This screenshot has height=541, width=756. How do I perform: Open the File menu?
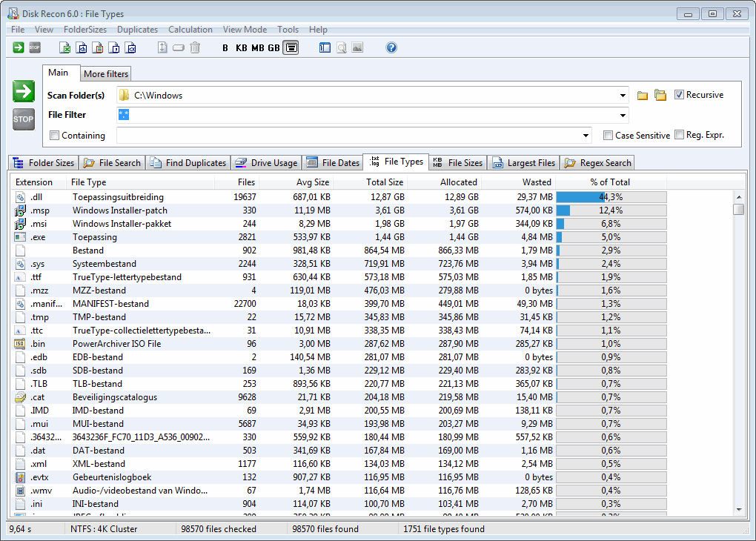18,30
